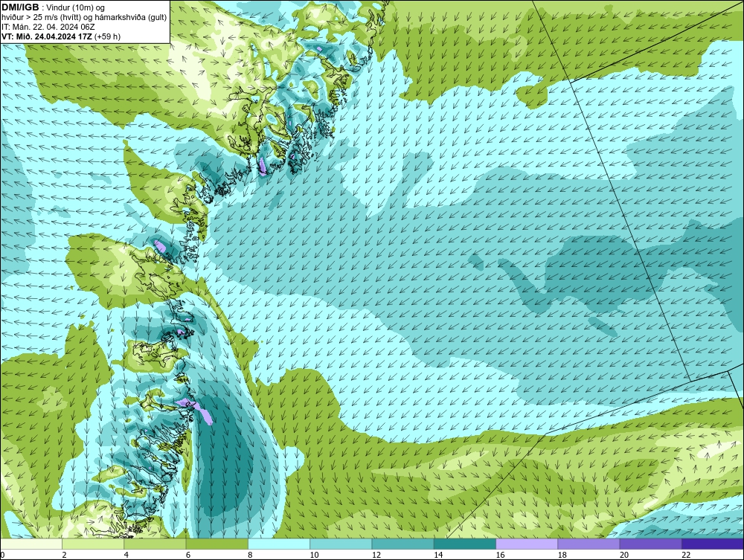Click the 14–16 m/s dark teal swatch

click(465, 544)
